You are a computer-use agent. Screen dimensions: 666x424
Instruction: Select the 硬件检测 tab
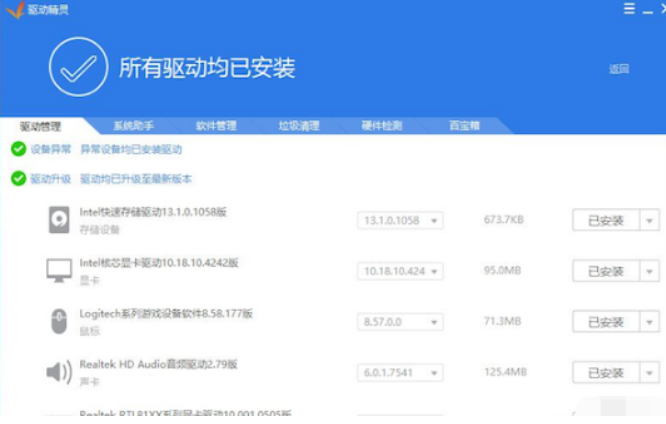(x=382, y=126)
